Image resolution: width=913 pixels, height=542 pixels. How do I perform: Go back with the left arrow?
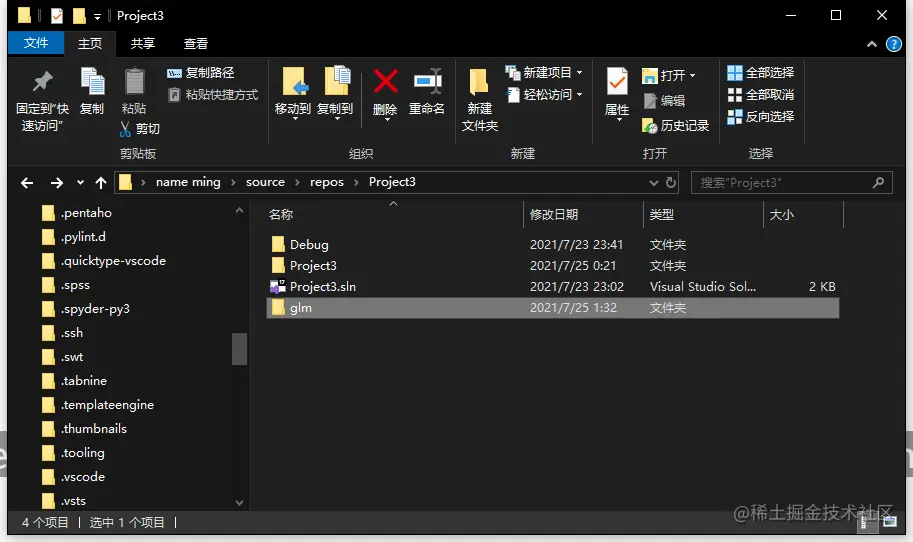[x=27, y=183]
